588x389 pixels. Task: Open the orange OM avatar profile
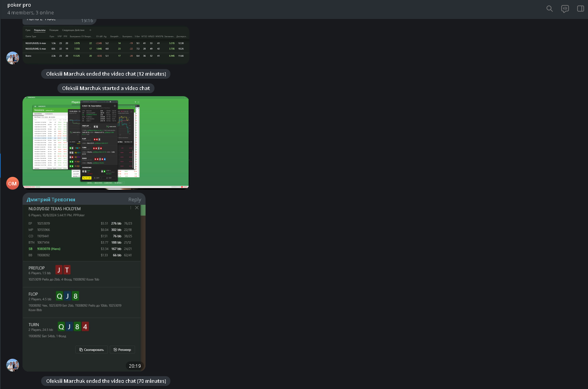(x=13, y=183)
